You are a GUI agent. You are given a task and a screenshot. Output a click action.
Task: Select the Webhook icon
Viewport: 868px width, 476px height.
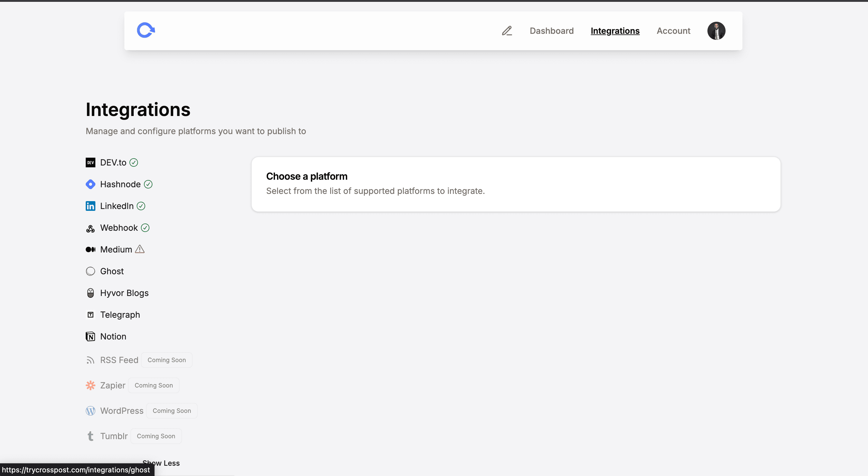point(90,228)
